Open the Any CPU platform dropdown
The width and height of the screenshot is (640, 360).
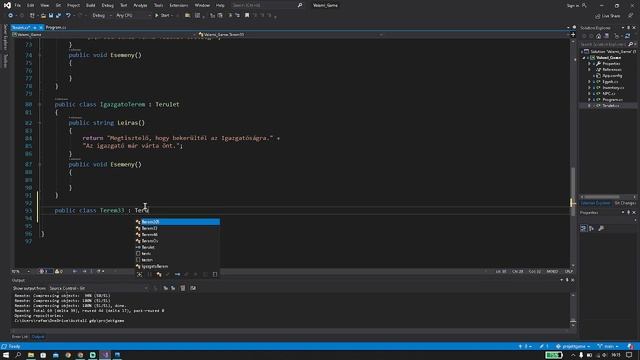[x=133, y=16]
